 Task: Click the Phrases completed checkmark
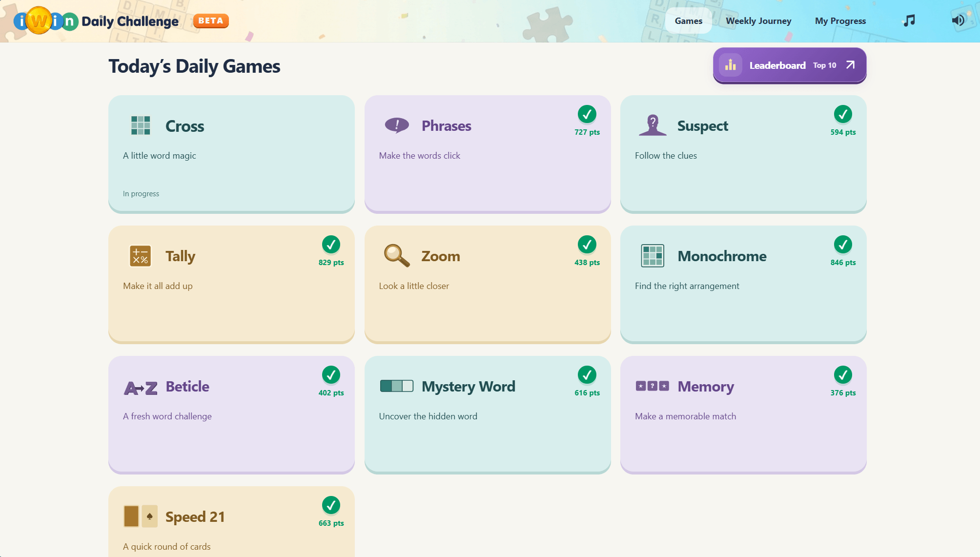[587, 114]
